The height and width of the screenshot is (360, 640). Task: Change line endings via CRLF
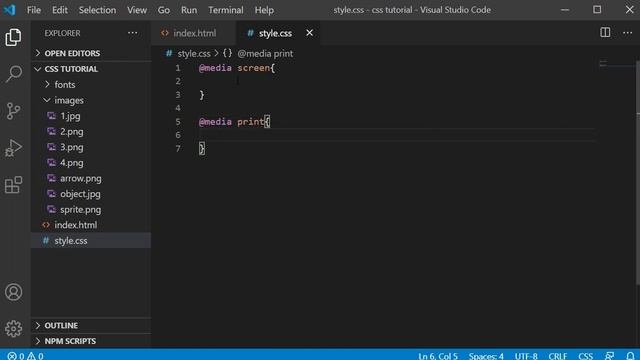[x=558, y=356]
